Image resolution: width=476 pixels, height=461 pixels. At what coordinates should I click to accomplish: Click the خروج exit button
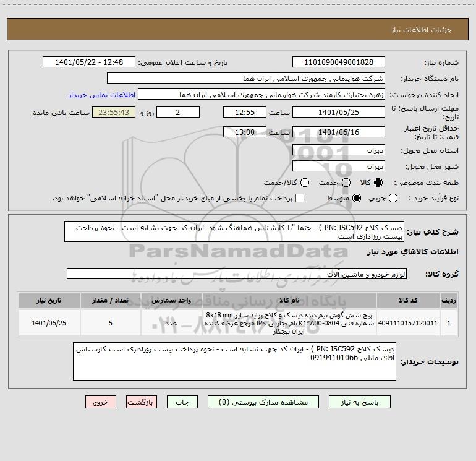(x=101, y=402)
